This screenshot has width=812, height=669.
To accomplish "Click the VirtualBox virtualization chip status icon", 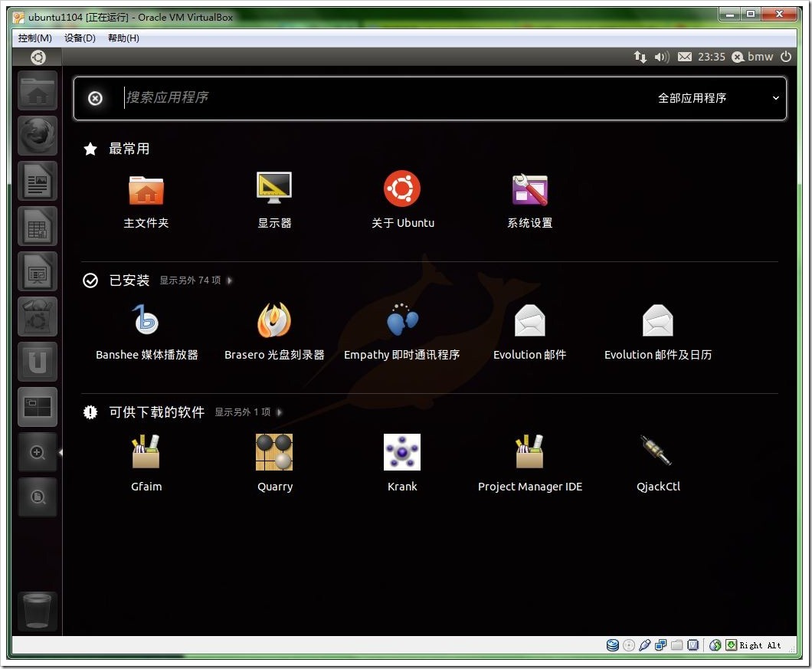I will click(x=693, y=645).
